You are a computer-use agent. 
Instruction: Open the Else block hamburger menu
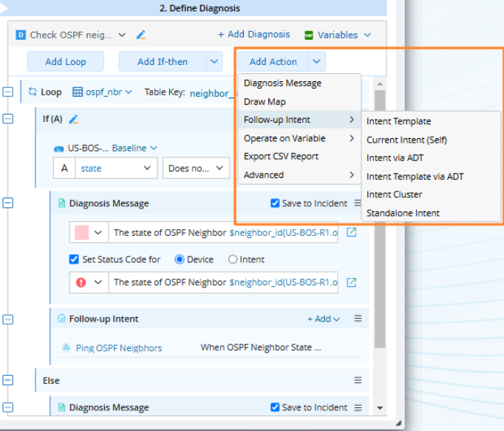point(358,380)
